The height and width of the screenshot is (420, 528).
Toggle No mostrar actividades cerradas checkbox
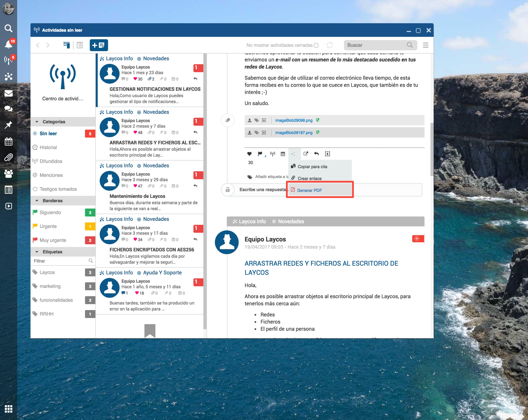pyautogui.click(x=316, y=45)
